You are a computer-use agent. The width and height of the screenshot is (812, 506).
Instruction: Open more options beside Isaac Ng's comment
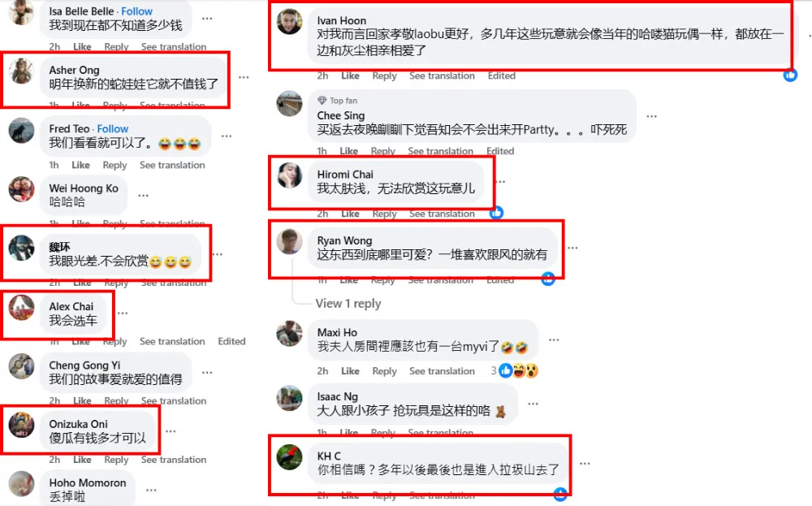tap(533, 404)
